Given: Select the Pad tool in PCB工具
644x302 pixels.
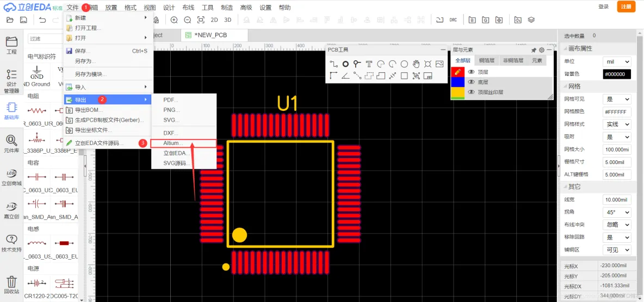Looking at the screenshot, I should (346, 64).
